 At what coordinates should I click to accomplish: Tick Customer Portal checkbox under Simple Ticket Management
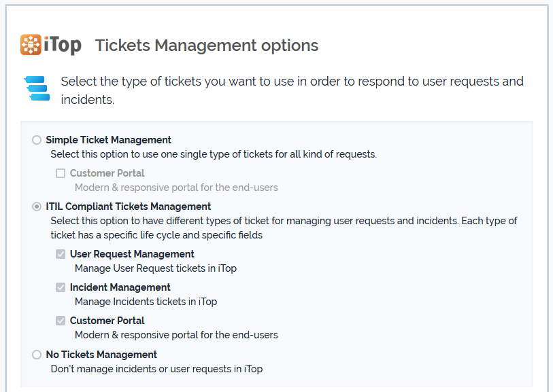tap(61, 173)
